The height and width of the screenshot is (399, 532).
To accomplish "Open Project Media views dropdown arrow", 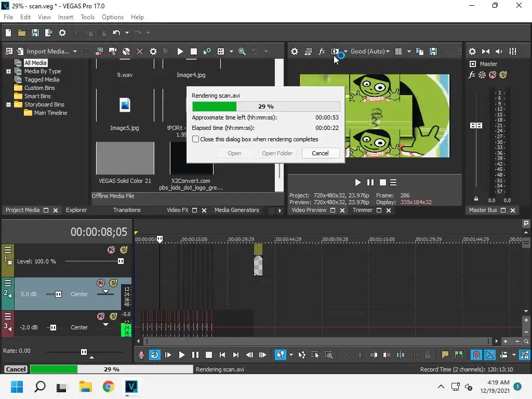I will tap(231, 51).
